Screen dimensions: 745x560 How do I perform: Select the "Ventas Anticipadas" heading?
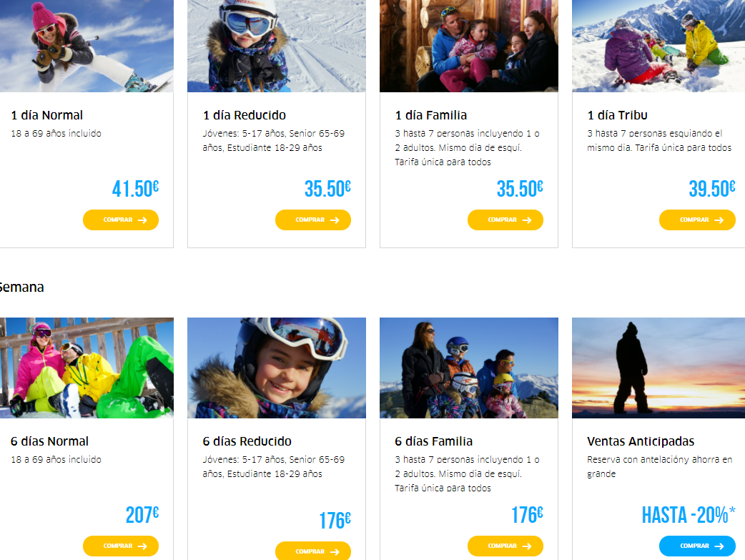pyautogui.click(x=640, y=441)
